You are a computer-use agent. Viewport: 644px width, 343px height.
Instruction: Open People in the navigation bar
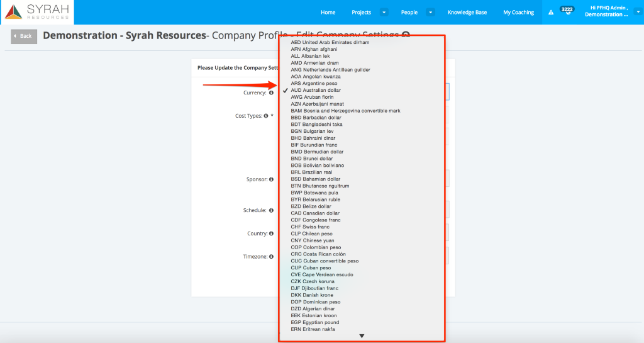[409, 13]
